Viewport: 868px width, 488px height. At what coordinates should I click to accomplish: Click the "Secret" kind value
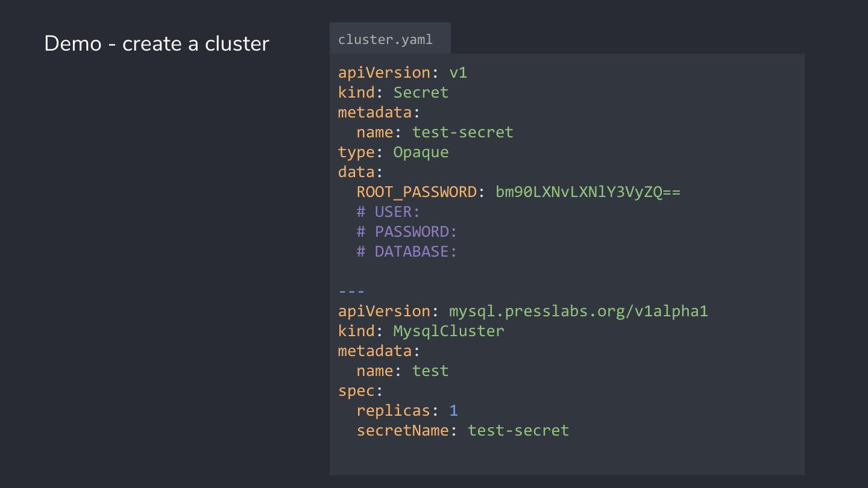[421, 93]
